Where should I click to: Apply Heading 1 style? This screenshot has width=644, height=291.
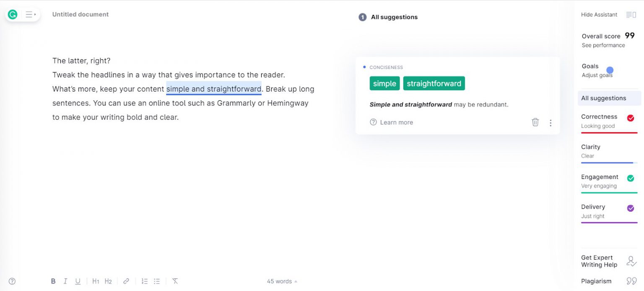tap(96, 281)
